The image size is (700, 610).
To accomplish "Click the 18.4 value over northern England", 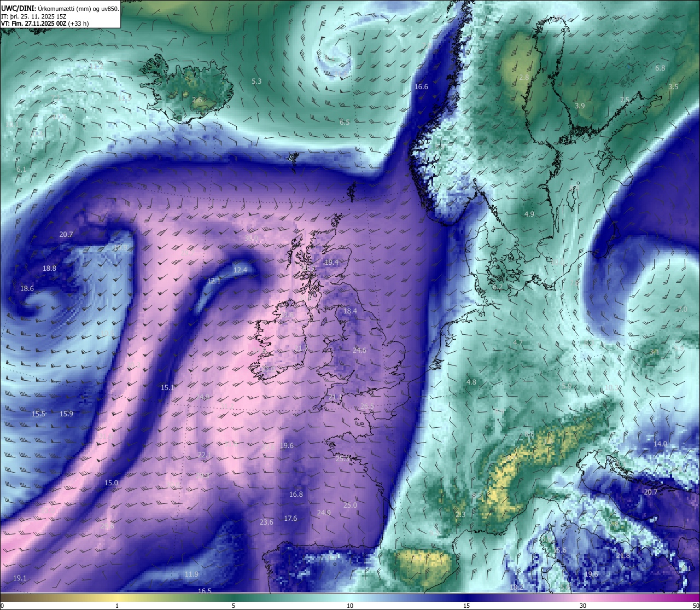I will click(350, 311).
